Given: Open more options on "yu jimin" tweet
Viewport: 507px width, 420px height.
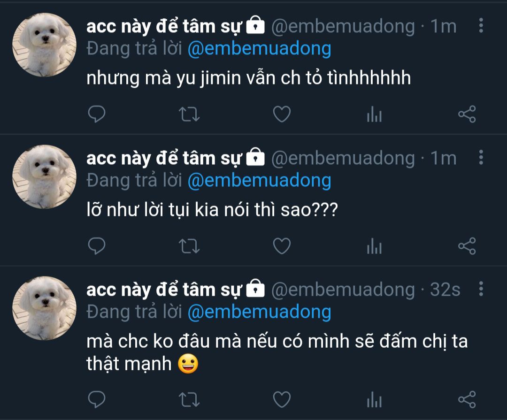Looking at the screenshot, I should click(x=481, y=26).
